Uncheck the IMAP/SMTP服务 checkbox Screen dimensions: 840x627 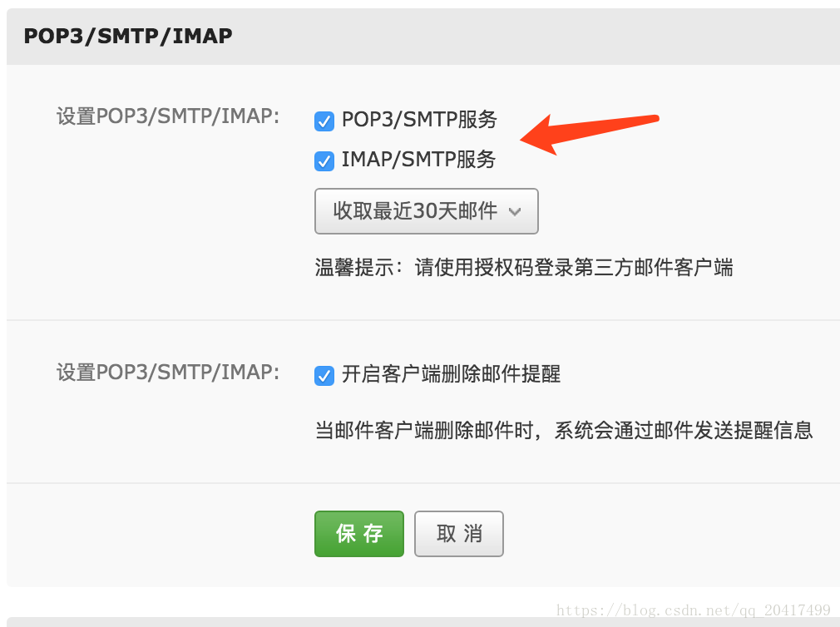point(324,160)
